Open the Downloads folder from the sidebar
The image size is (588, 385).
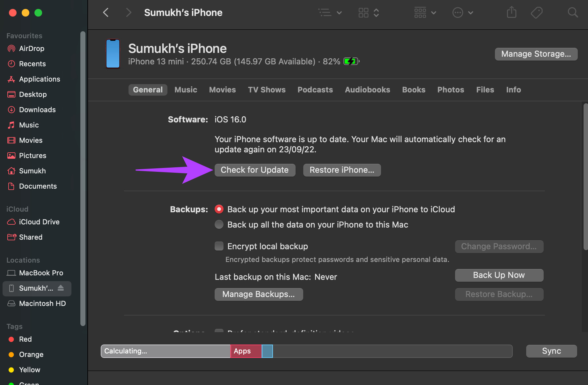pos(37,110)
